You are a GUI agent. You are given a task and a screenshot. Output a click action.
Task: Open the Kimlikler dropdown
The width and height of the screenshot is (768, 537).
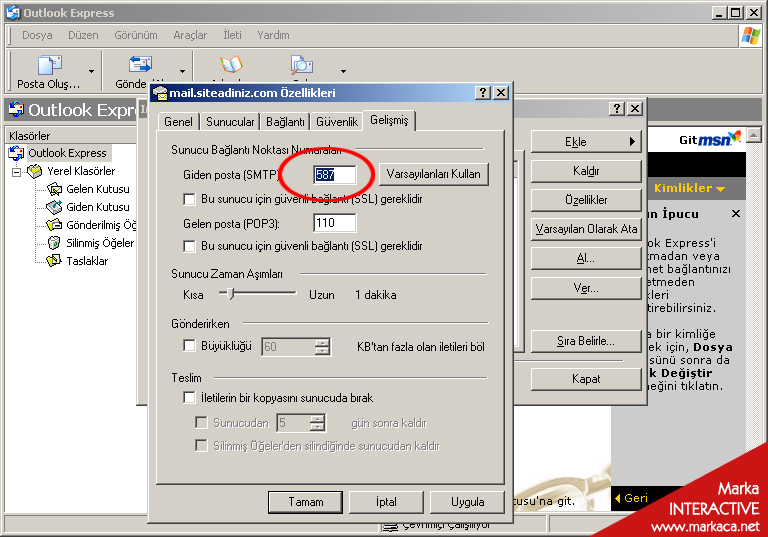click(689, 188)
